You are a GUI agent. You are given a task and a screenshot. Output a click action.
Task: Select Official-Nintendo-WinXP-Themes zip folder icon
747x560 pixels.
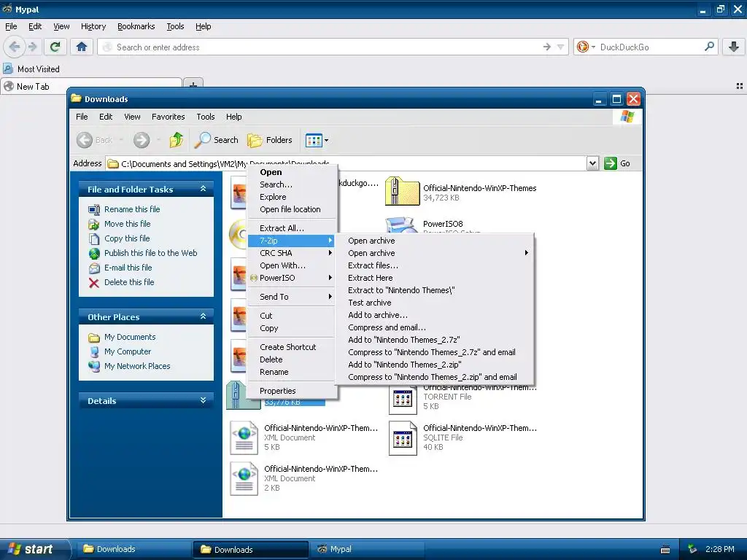[x=402, y=191]
